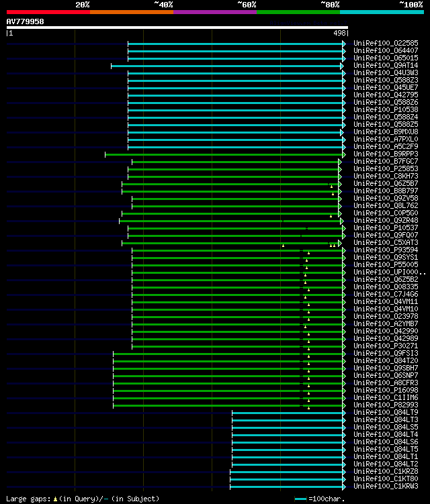Select the UniRef100_Q6Z5B7 label
Viewport: 430px width, 504px height.
[386, 183]
